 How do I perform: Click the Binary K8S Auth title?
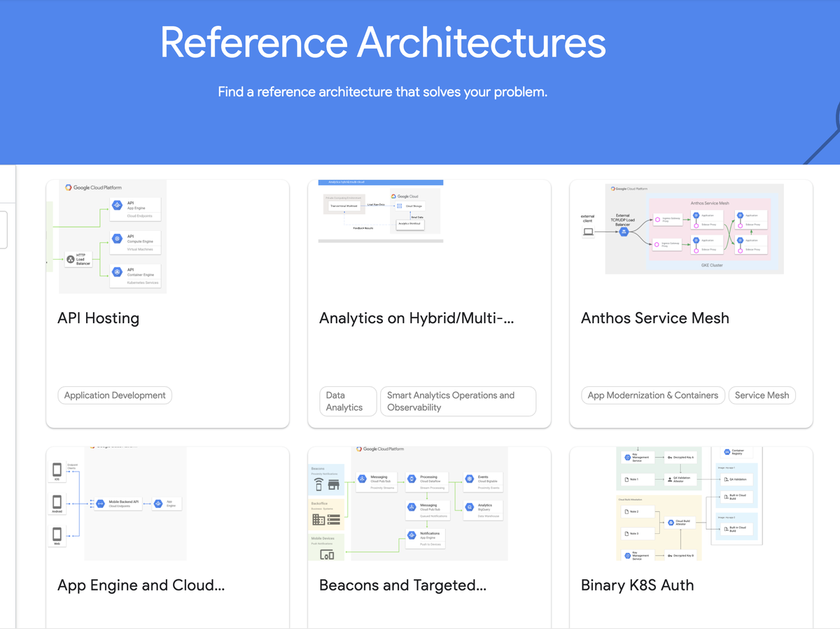[638, 586]
